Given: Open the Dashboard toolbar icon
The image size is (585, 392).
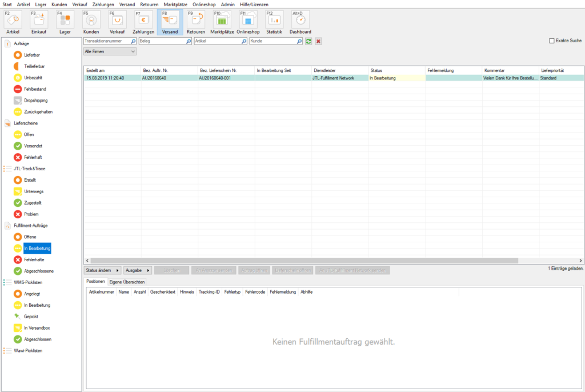Looking at the screenshot, I should pos(300,22).
